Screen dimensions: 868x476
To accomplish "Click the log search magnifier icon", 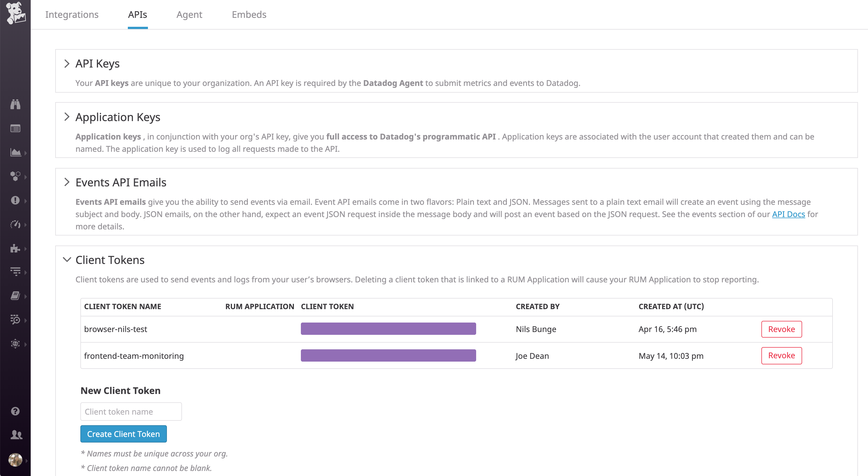I will point(15,320).
